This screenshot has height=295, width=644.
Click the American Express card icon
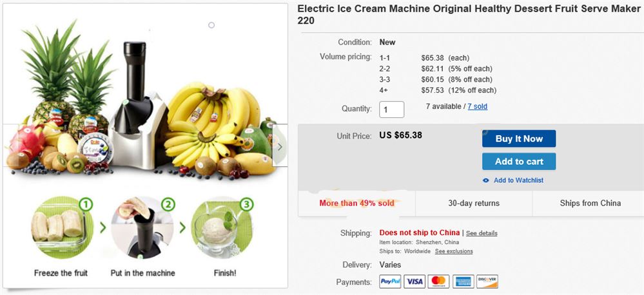pyautogui.click(x=463, y=281)
